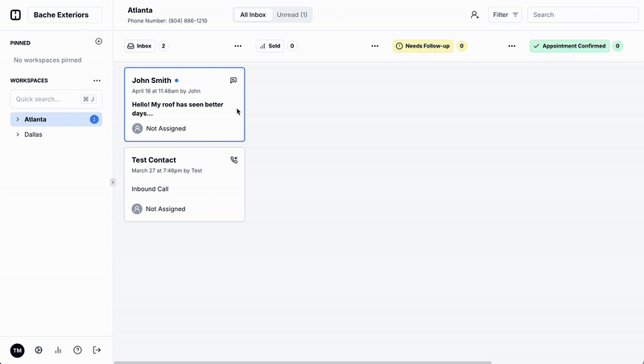Switch to the Unread (1) tab

[292, 14]
